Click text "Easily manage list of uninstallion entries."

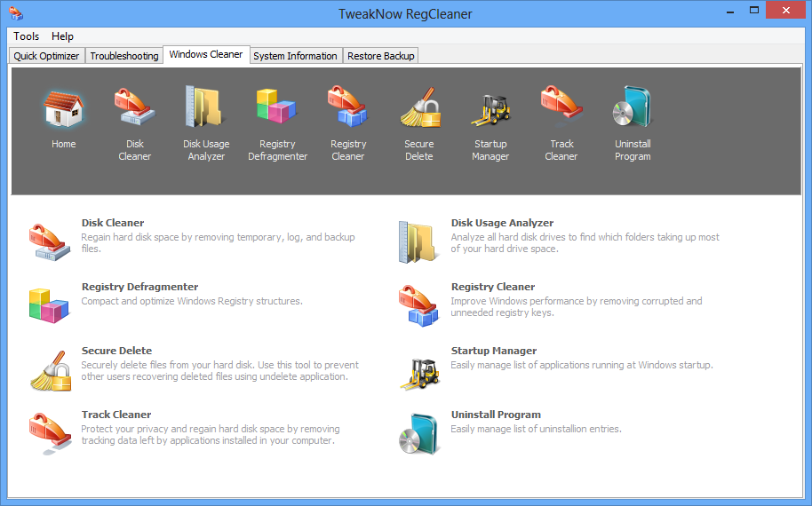click(x=536, y=429)
